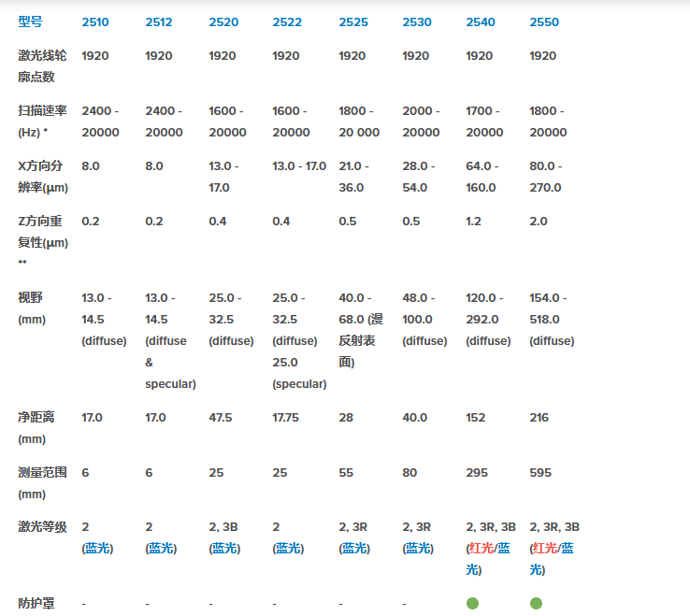The width and height of the screenshot is (690, 616).
Task: Open the model 2522 link
Action: click(x=287, y=22)
